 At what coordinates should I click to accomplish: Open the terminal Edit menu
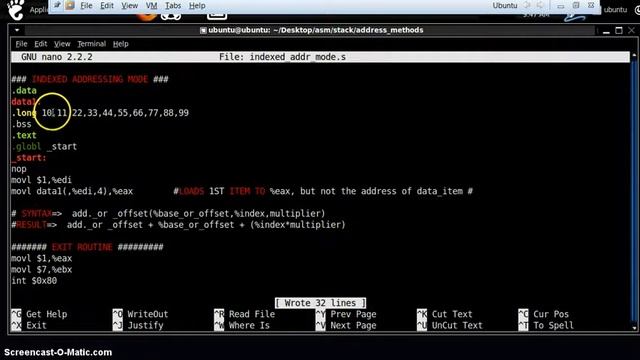click(40, 44)
